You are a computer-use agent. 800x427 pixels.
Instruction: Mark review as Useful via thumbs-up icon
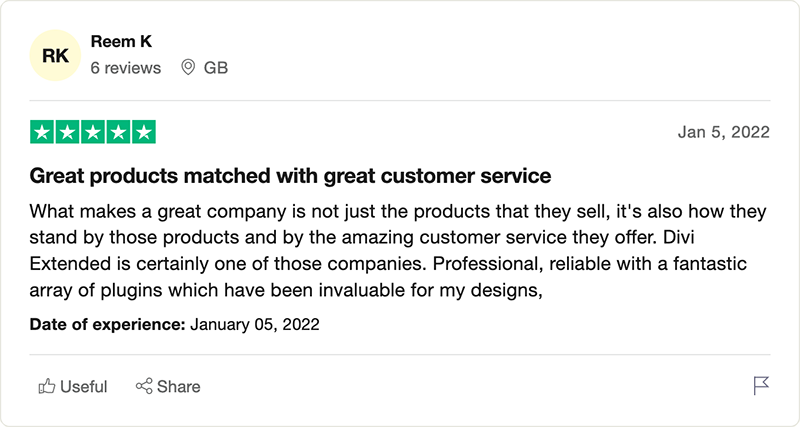47,386
